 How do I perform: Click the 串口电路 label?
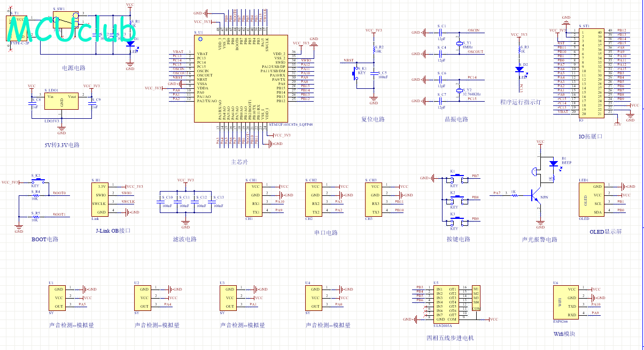coord(326,233)
